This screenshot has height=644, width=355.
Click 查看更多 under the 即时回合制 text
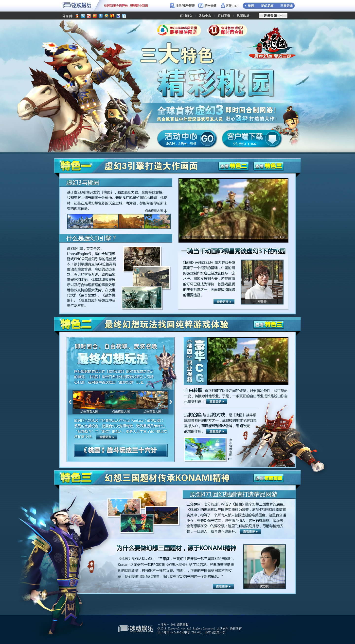coord(107,437)
